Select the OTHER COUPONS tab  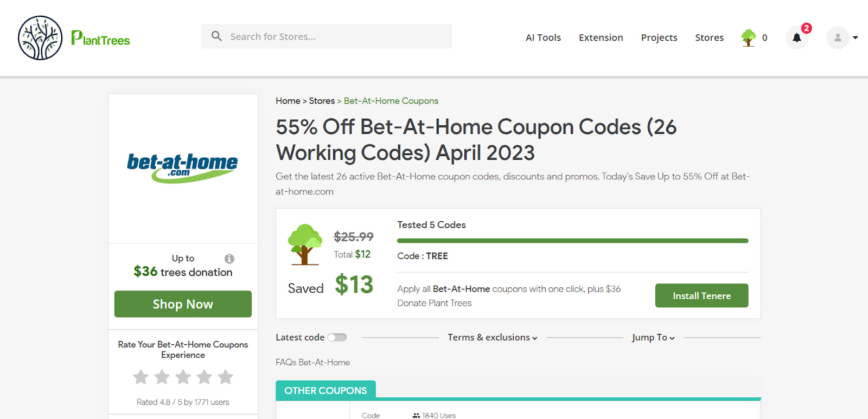325,390
